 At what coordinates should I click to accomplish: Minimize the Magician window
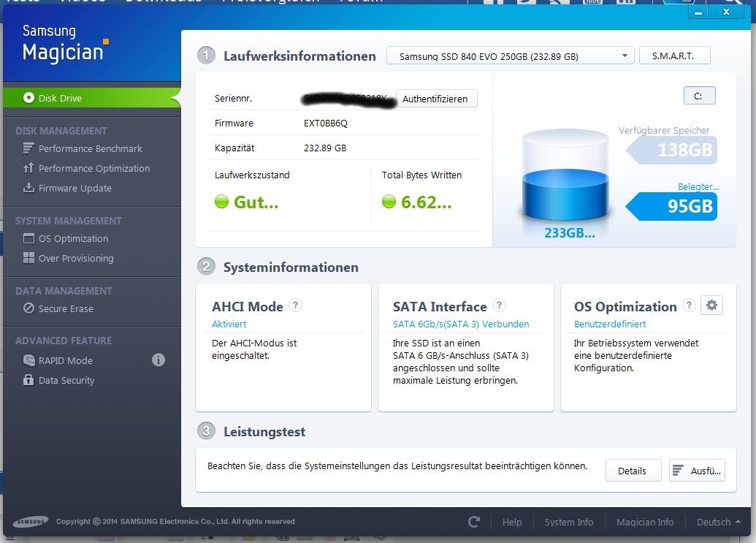tap(698, 12)
